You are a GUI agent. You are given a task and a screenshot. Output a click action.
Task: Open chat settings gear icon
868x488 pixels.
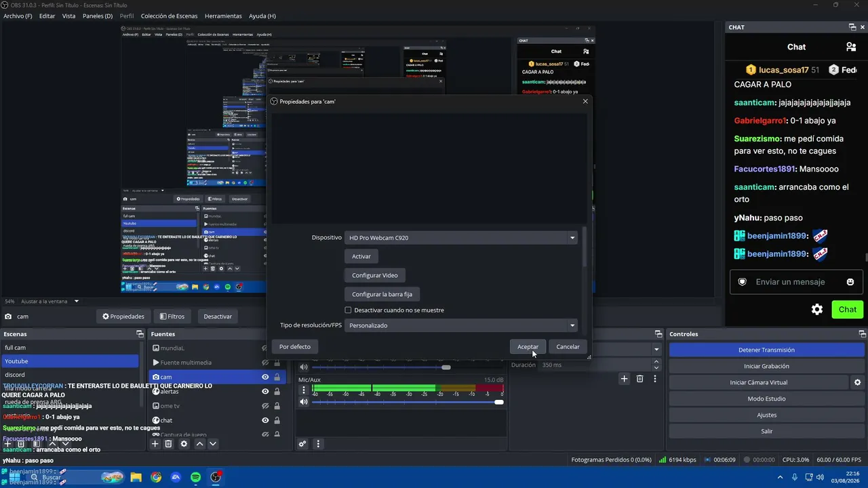[817, 309]
